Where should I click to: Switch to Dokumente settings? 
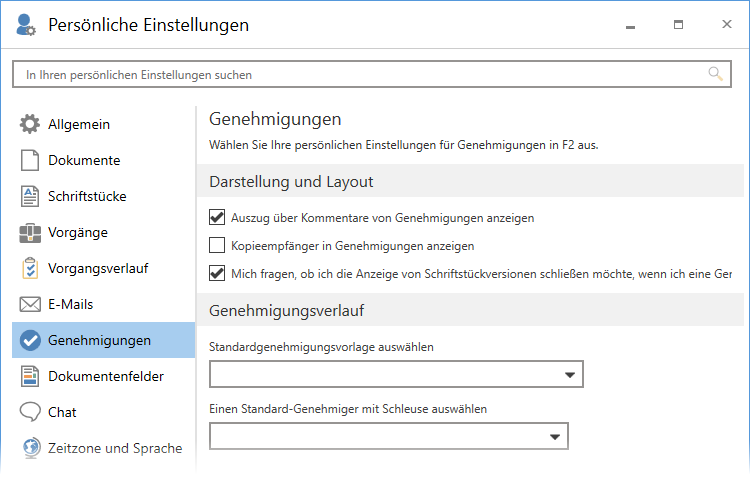(x=103, y=160)
